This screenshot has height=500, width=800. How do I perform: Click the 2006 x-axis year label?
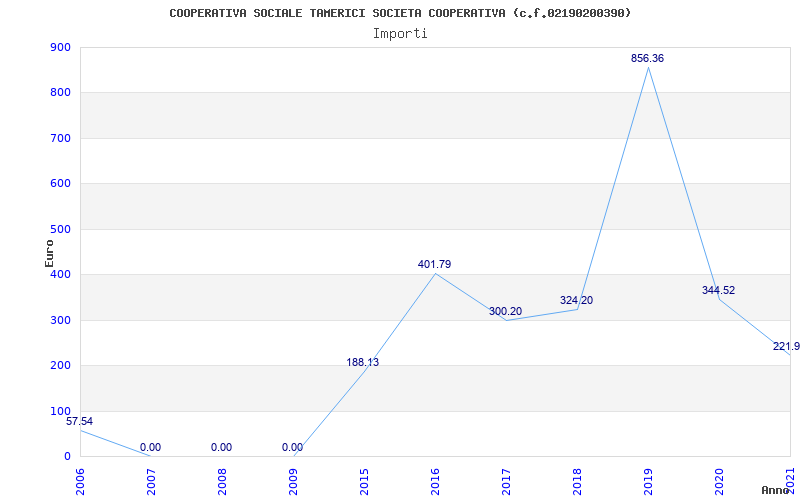point(80,482)
